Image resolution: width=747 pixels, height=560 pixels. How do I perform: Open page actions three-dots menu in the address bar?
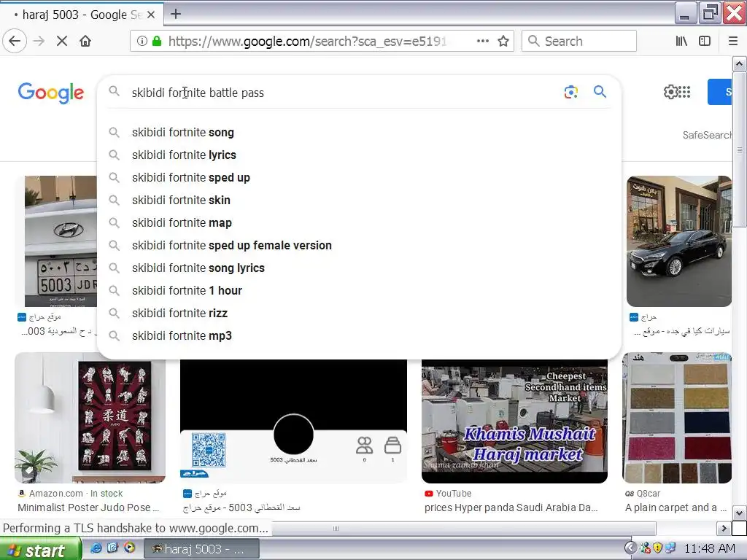point(483,41)
